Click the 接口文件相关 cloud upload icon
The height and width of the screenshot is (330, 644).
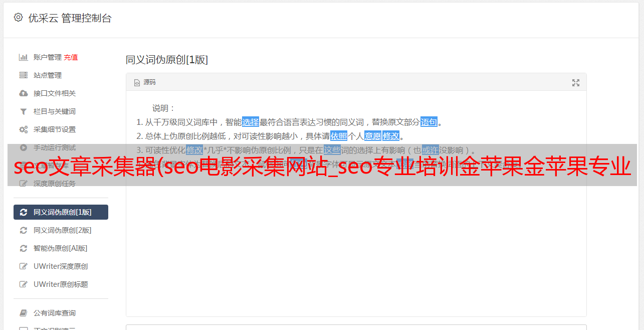click(23, 93)
